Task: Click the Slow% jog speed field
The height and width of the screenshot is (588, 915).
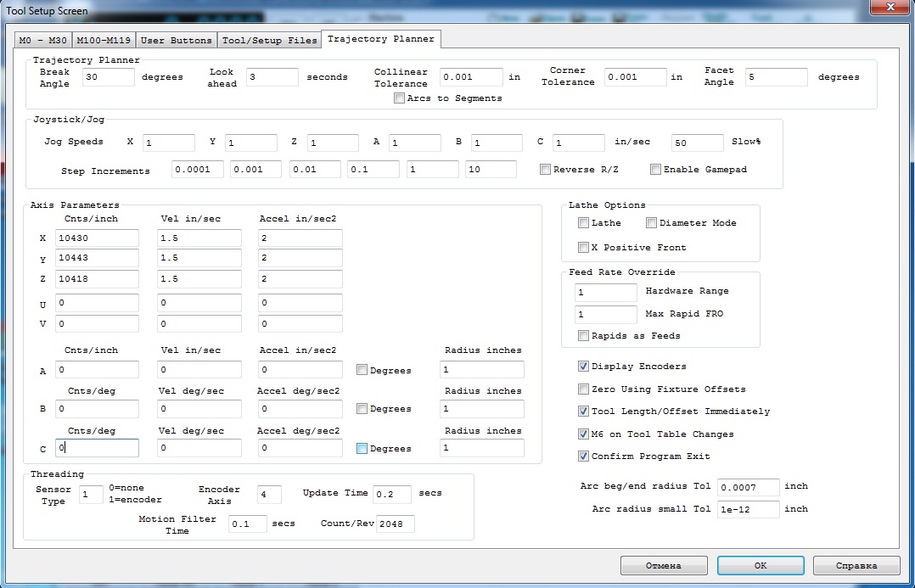Action: pos(697,143)
